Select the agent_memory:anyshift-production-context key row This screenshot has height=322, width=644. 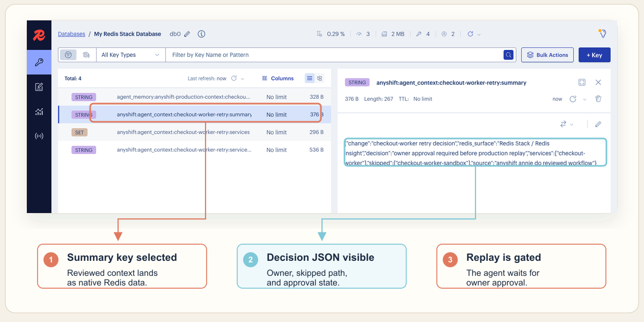[x=194, y=97]
